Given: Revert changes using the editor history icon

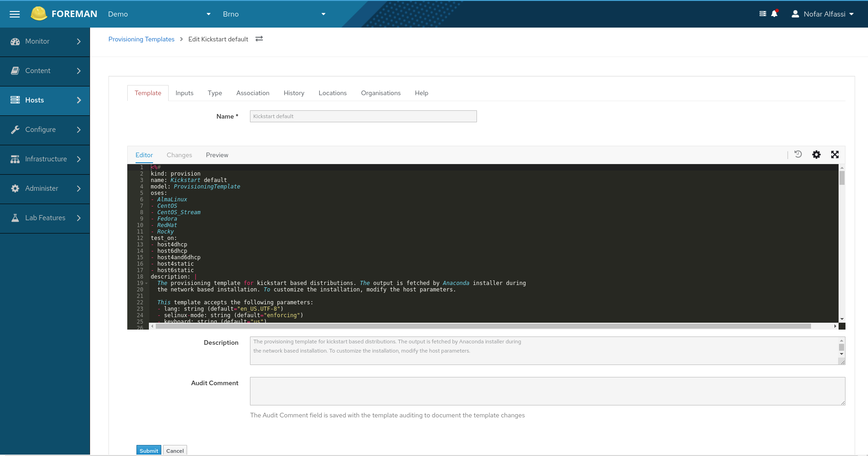Looking at the screenshot, I should (798, 154).
